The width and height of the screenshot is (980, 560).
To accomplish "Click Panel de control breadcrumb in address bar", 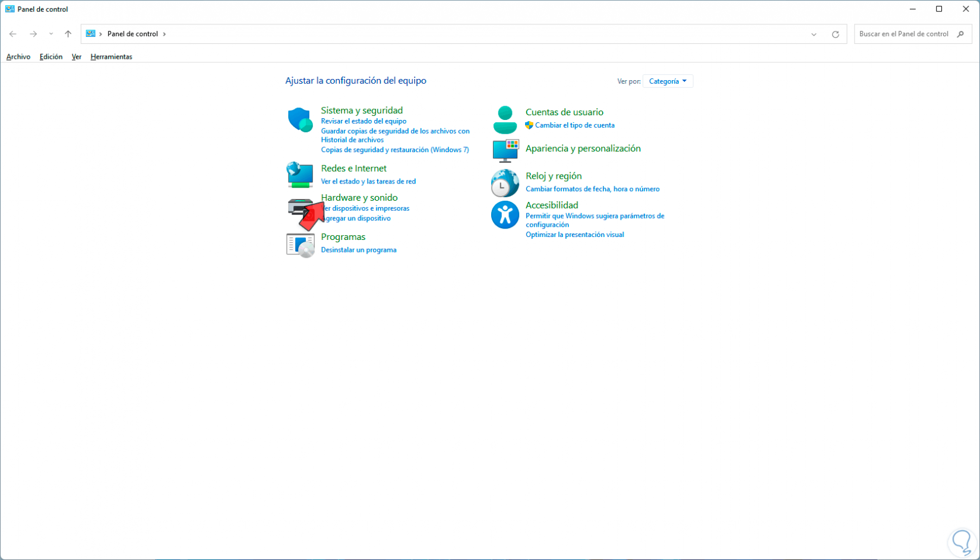I will [x=132, y=34].
